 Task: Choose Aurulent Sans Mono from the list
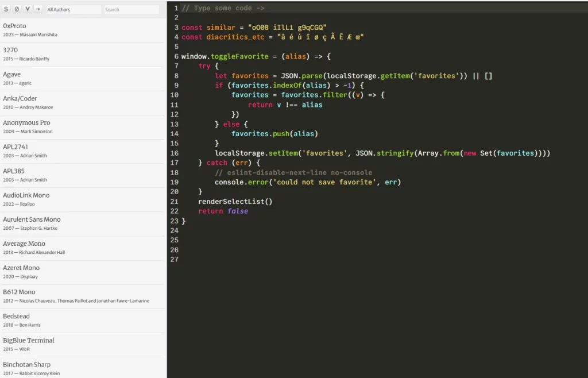83,224
